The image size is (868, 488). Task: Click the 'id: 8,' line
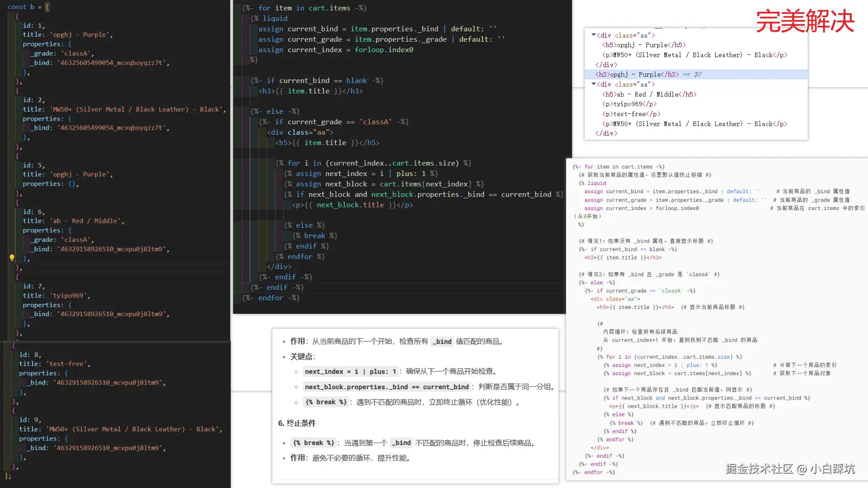coord(30,355)
